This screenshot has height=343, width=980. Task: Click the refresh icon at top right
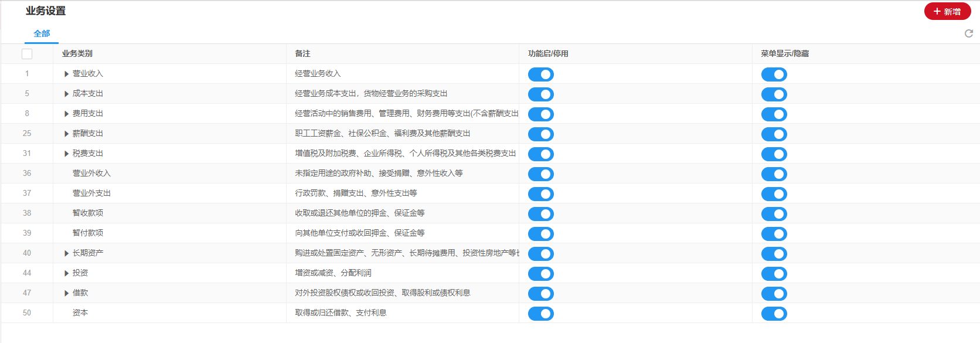[x=969, y=33]
